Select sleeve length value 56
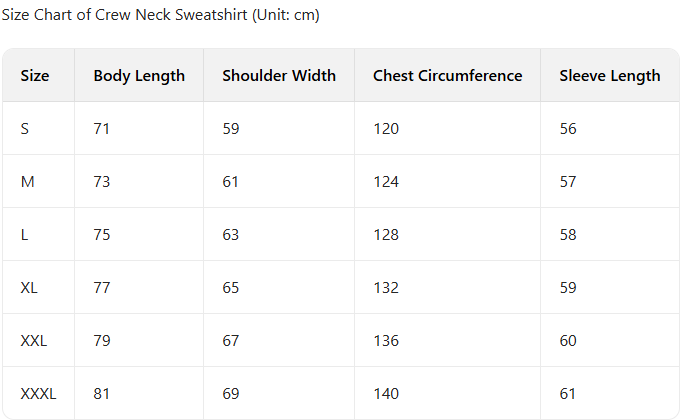 click(568, 129)
